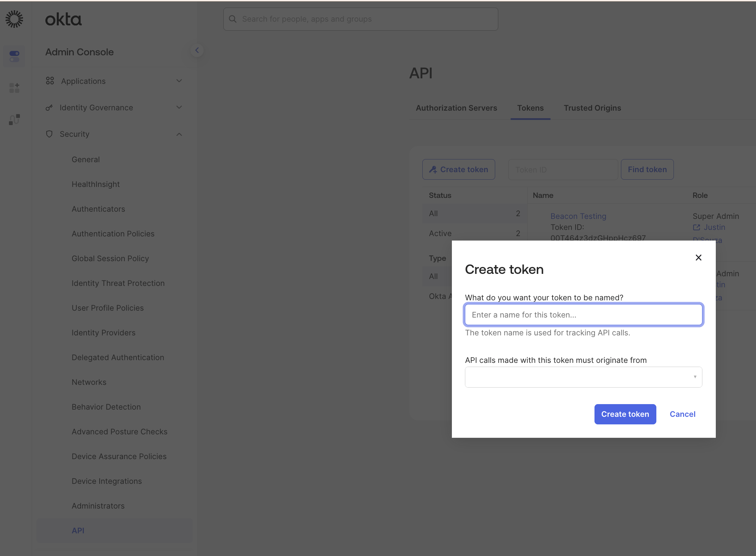
Task: Open Behavior Detection page
Action: [106, 407]
